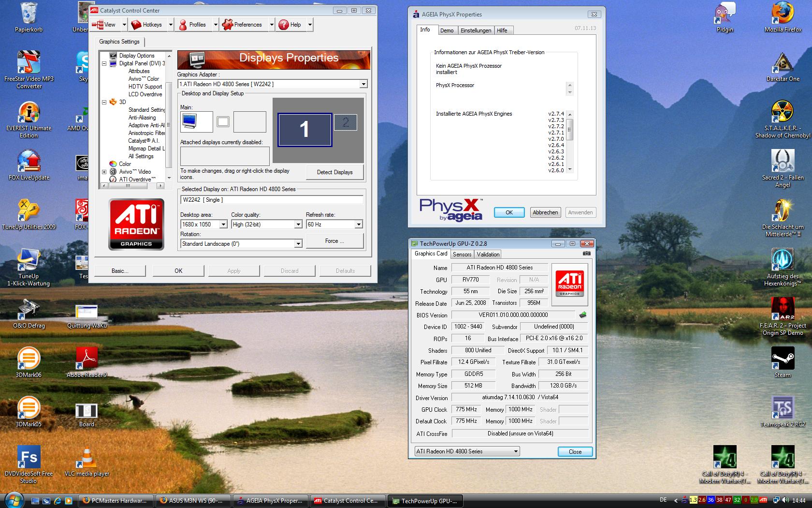Open Rotation Standard Landscape dropdown
This screenshot has height=508, width=812.
point(298,244)
